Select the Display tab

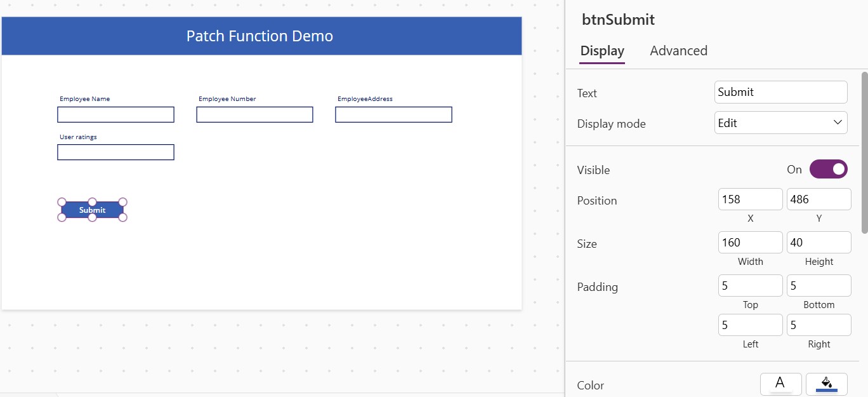click(x=602, y=51)
